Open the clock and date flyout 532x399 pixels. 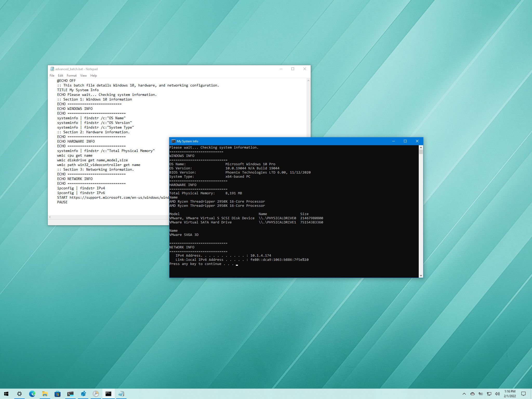pos(510,394)
